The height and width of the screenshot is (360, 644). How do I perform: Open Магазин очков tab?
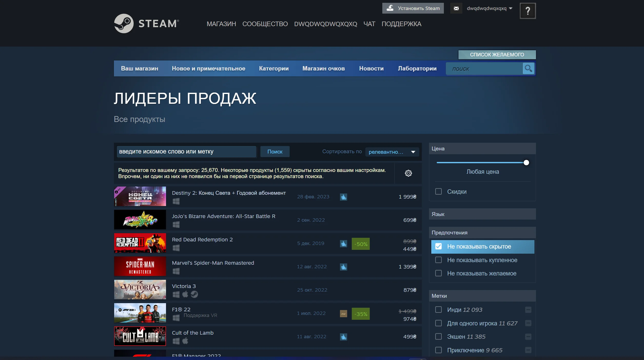tap(324, 68)
